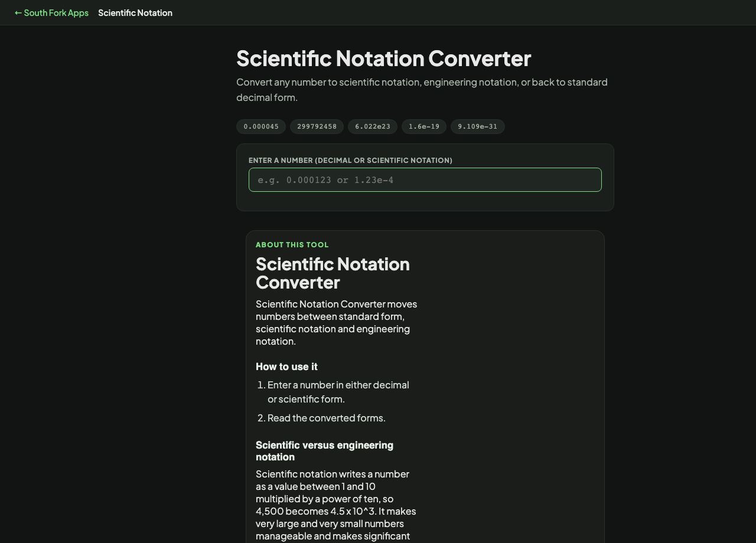Click the Scientific Notation header title
The width and height of the screenshot is (756, 543).
click(135, 12)
